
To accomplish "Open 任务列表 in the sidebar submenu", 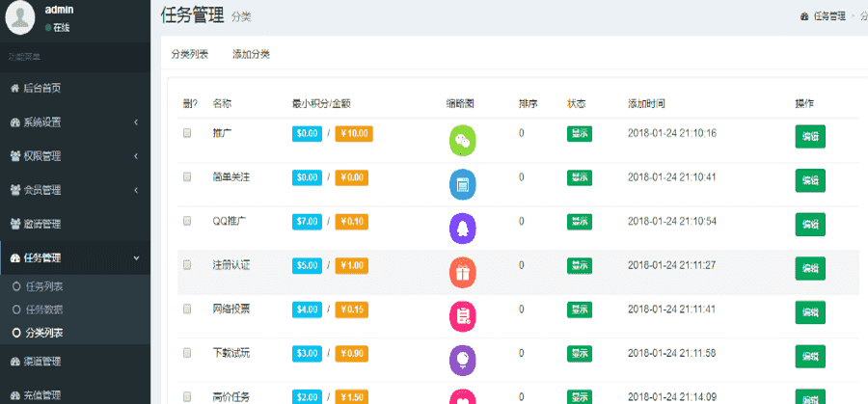I will pyautogui.click(x=45, y=286).
